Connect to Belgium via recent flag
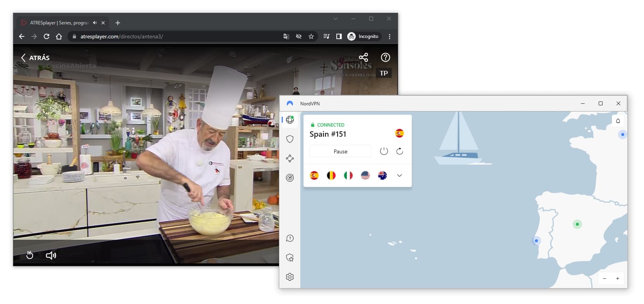Viewport: 644px width, 304px height. click(x=331, y=175)
